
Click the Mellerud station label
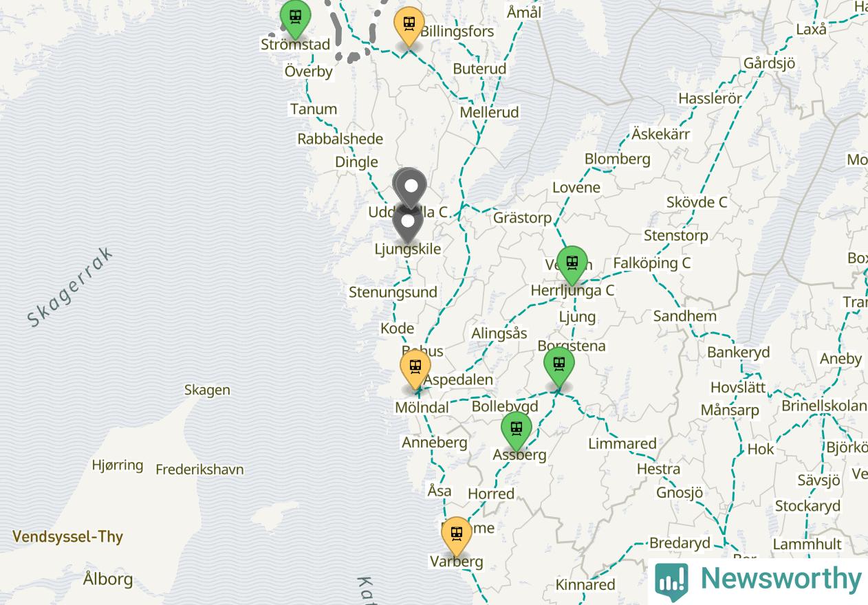(x=489, y=112)
